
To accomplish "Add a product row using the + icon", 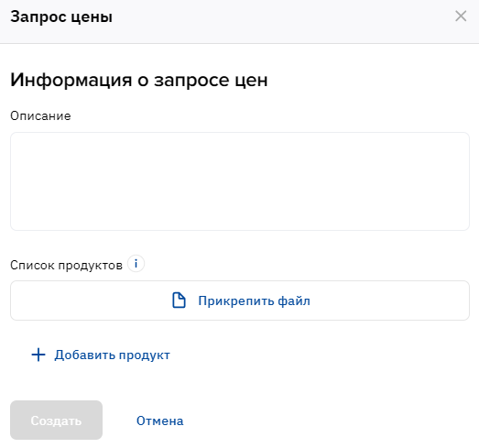I will [x=38, y=355].
